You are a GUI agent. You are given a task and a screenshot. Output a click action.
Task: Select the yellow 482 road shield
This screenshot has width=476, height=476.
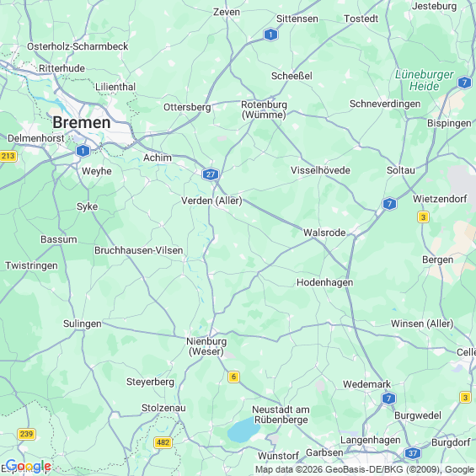[163, 442]
